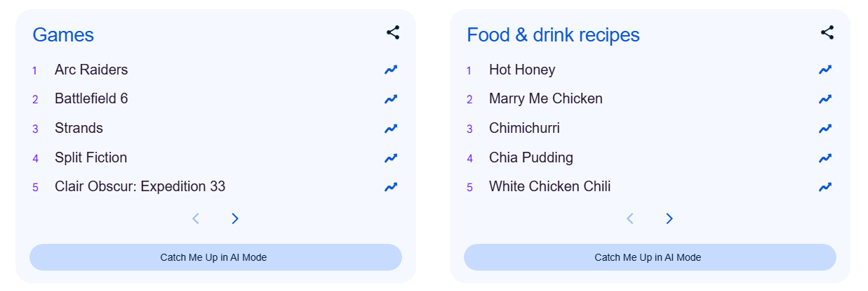This screenshot has width=868, height=291.
Task: Click trend arrow icon beside Split Fiction
Action: point(391,158)
